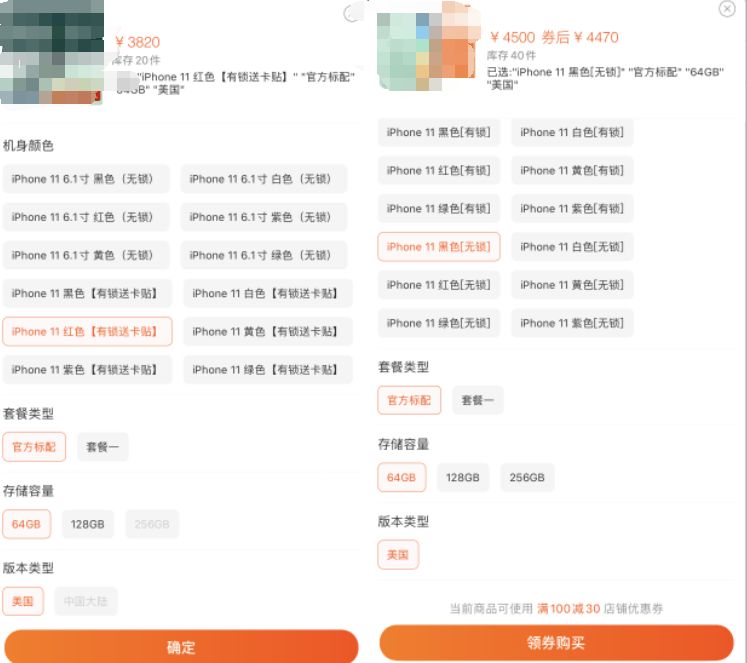Select iPhone 11 白色【有锁送卡贴】
The width and height of the screenshot is (747, 663).
268,293
